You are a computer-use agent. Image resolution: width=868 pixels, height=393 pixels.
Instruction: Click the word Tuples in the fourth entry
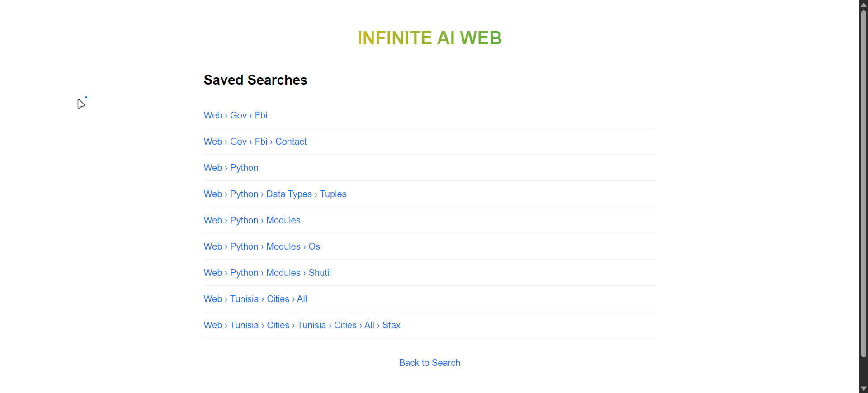click(333, 194)
